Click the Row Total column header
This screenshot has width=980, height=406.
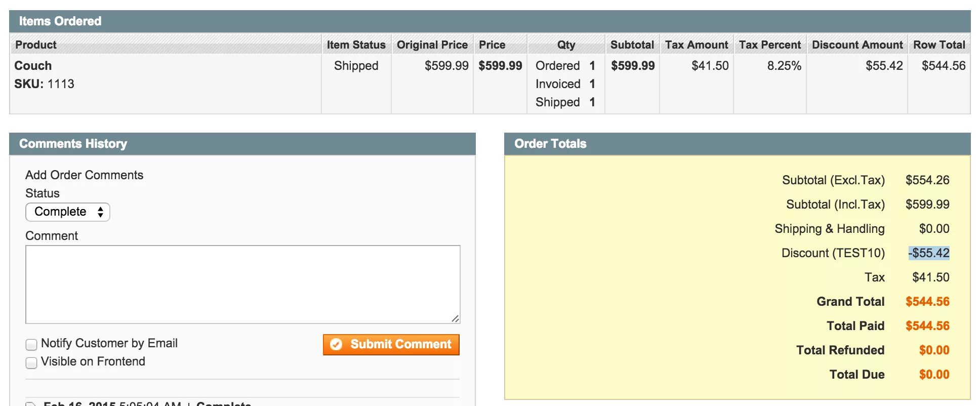[939, 45]
